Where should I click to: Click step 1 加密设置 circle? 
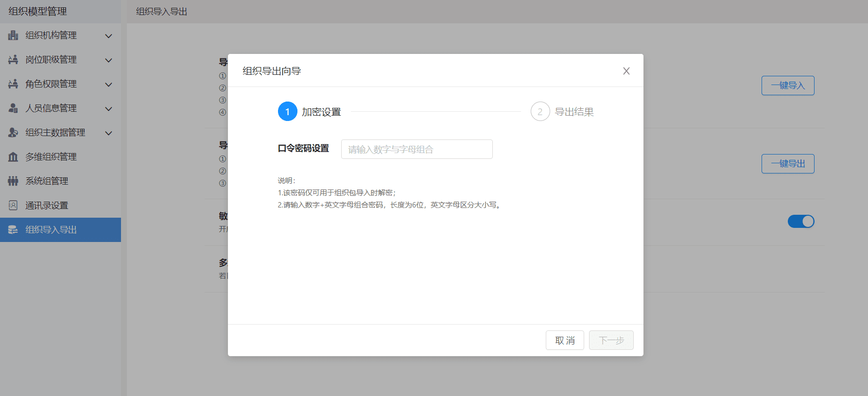[288, 112]
